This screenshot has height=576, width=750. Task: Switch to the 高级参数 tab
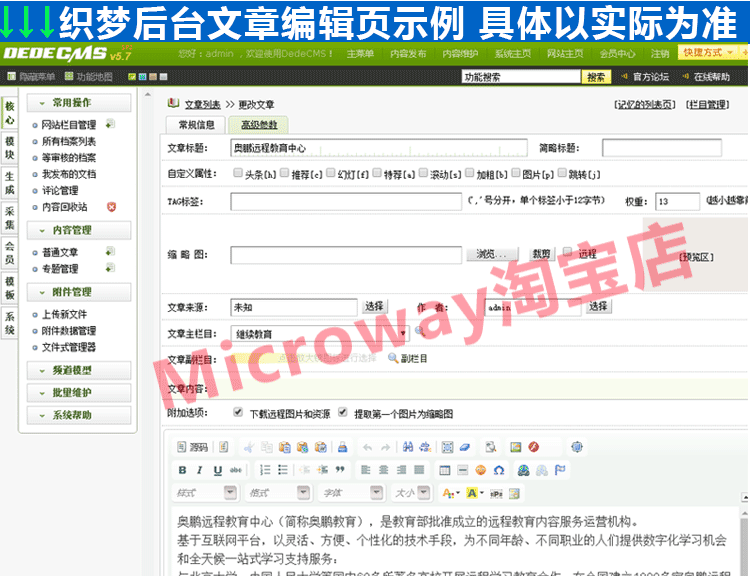259,125
